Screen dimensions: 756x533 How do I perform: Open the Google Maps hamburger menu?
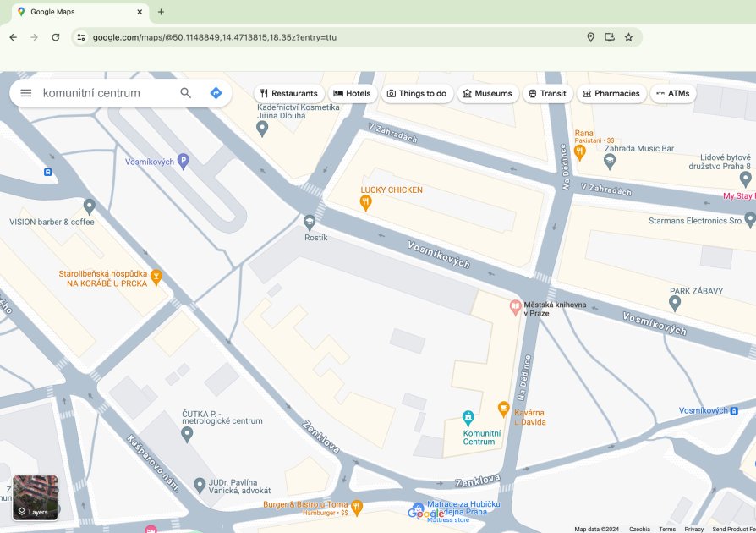click(26, 93)
